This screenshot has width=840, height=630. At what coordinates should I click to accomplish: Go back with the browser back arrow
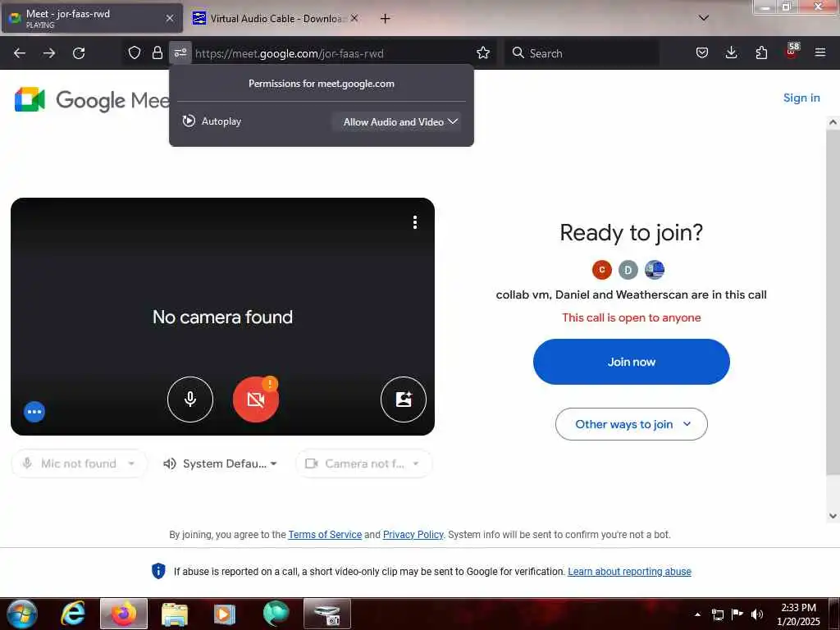[x=20, y=53]
